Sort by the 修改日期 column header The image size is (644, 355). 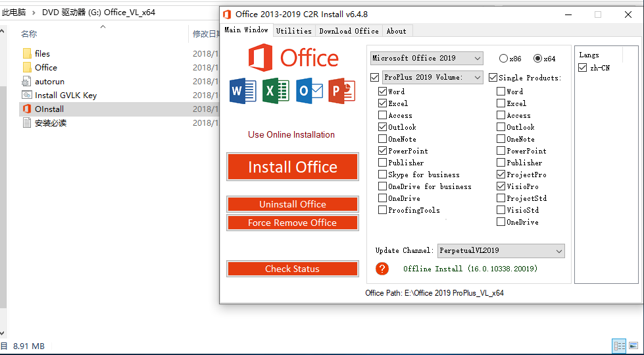tap(207, 34)
